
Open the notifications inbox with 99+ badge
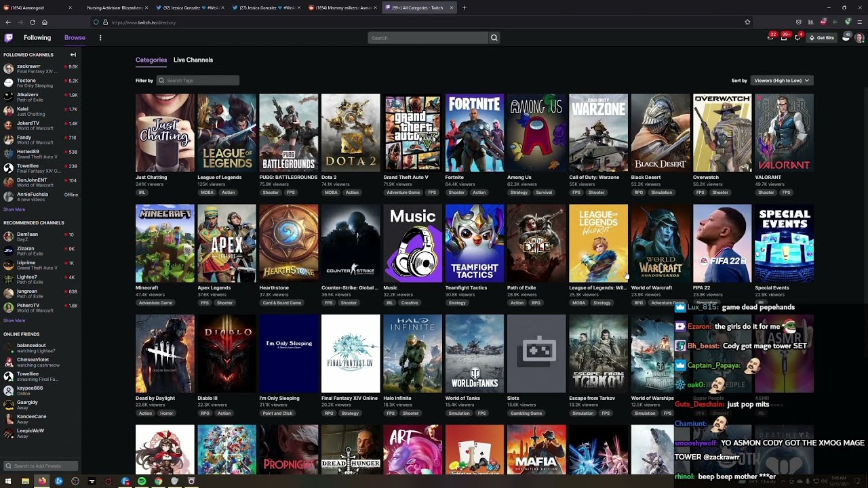784,38
